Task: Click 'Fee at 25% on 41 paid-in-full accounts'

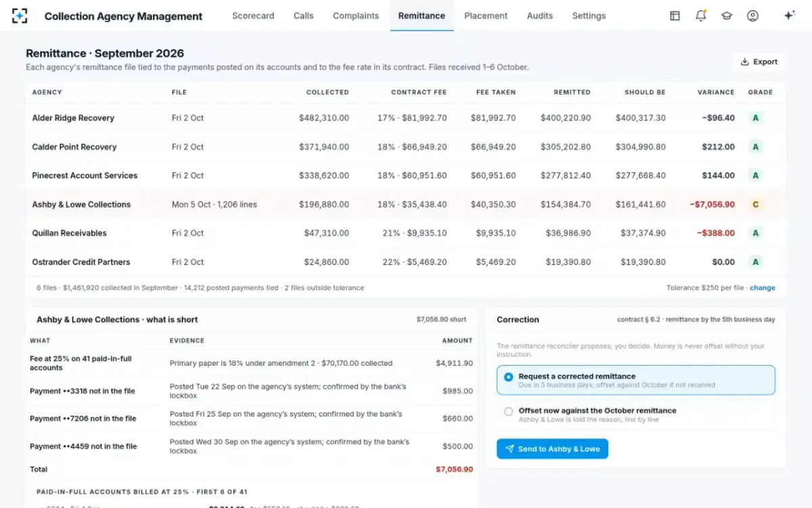Action: click(x=81, y=363)
